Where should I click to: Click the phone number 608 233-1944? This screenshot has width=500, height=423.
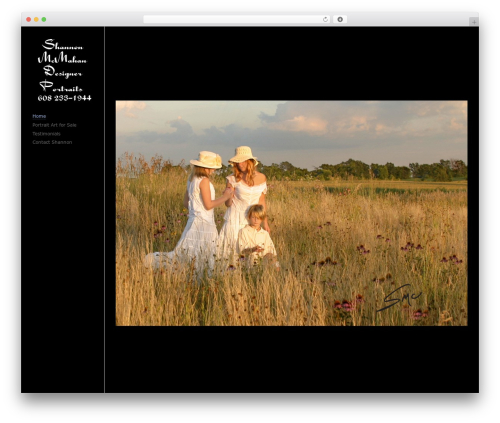coord(64,98)
